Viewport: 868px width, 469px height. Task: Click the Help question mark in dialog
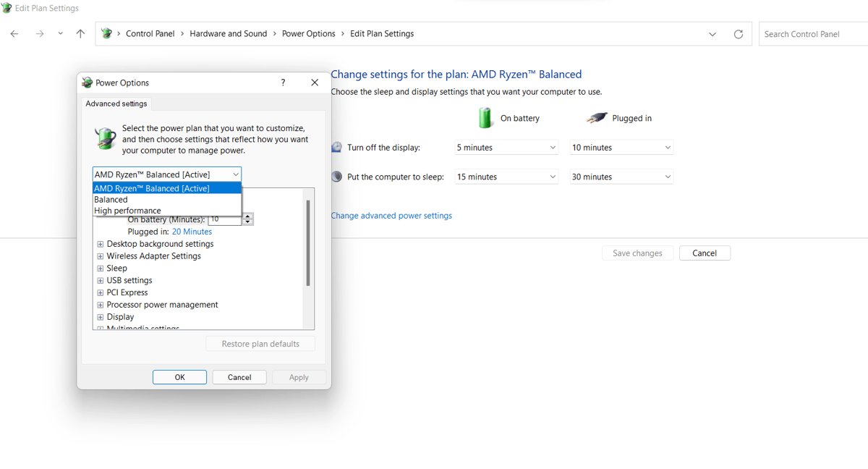(283, 83)
